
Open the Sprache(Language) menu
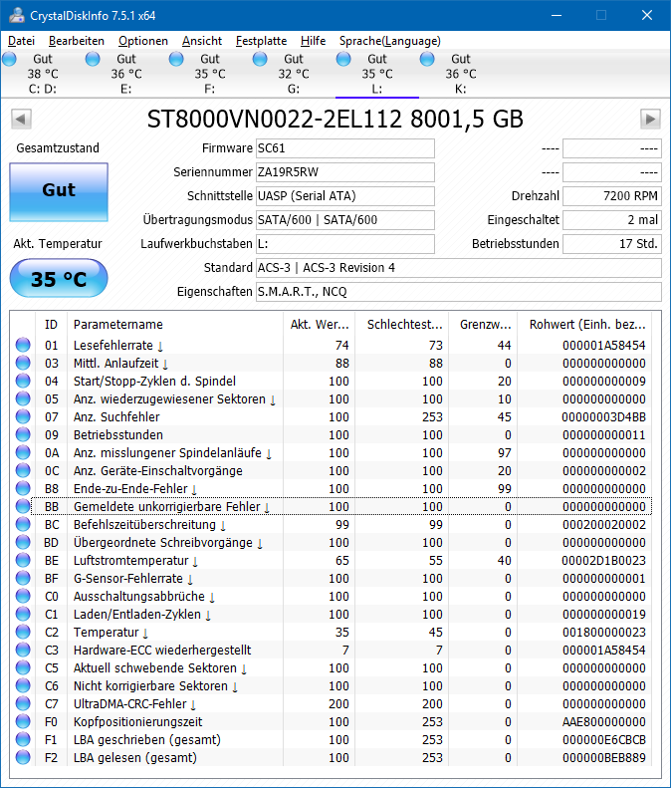tap(389, 41)
